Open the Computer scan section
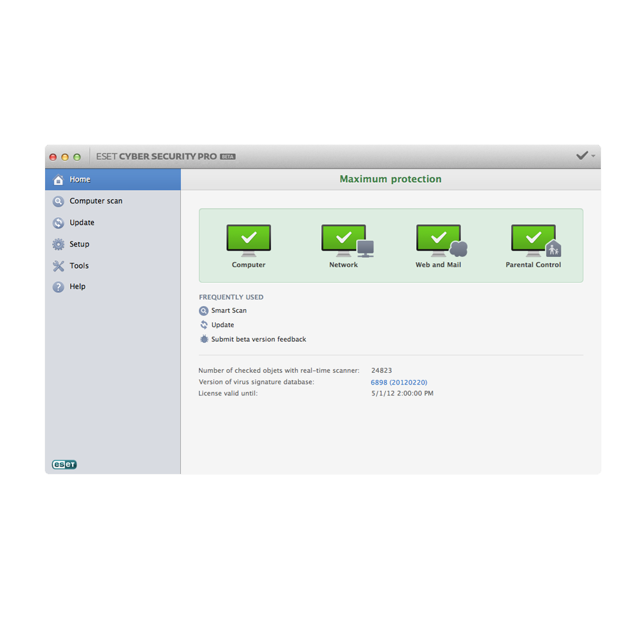 [113, 201]
